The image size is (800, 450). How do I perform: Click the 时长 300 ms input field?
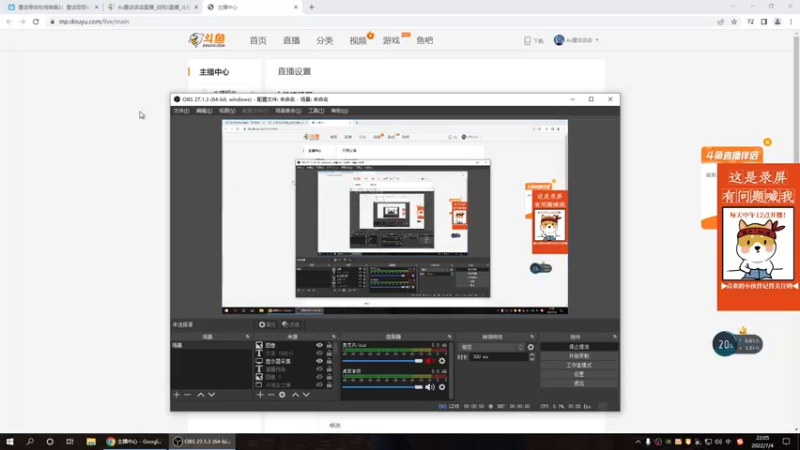tap(499, 357)
